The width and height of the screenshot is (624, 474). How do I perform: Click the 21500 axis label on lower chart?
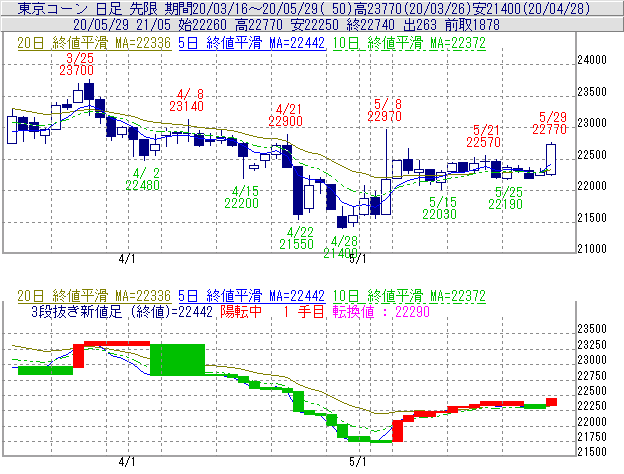[592, 452]
